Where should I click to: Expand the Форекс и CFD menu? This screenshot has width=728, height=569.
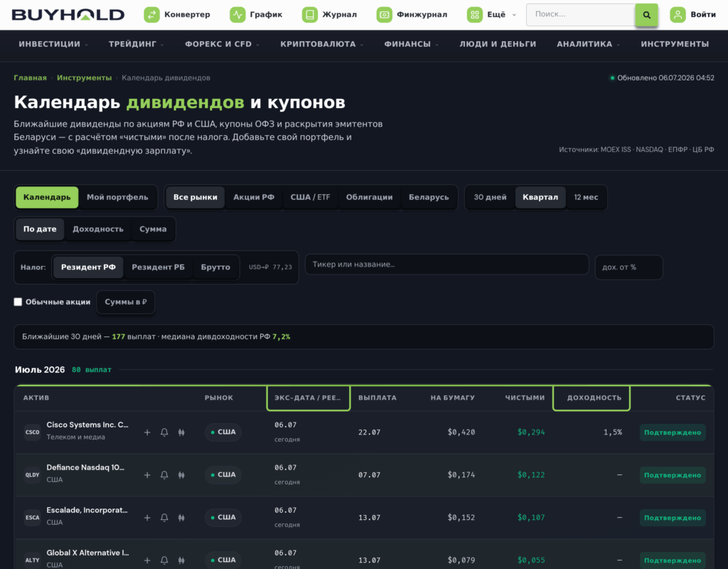pos(223,44)
